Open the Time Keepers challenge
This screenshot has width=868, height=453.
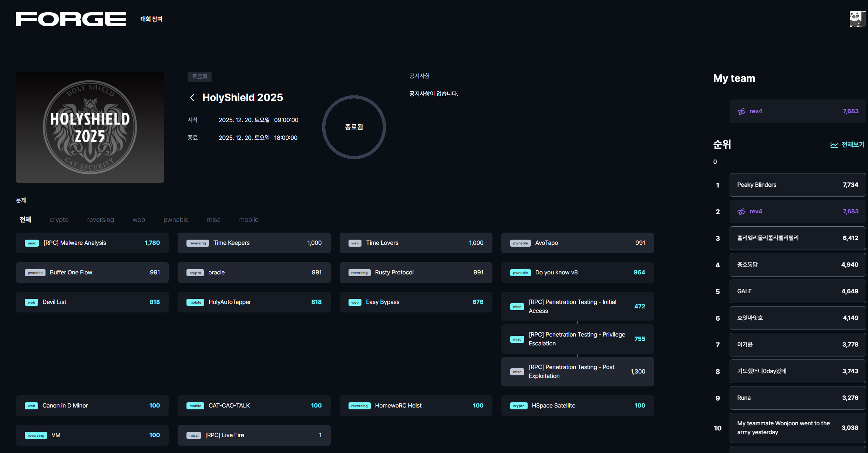coord(254,243)
